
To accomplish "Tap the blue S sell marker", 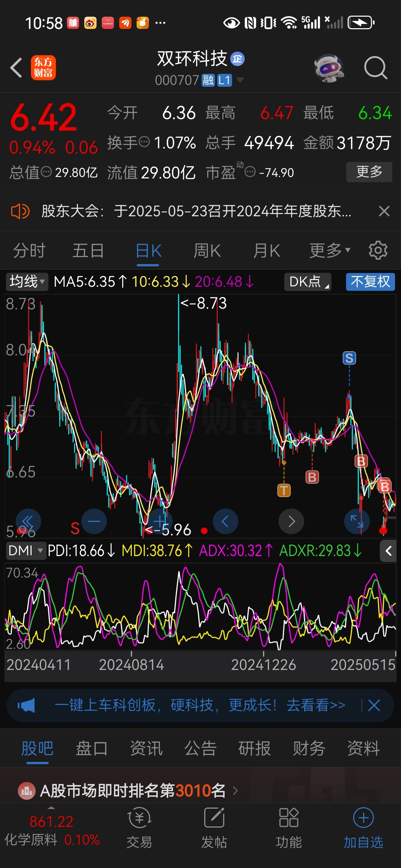I will 349,358.
